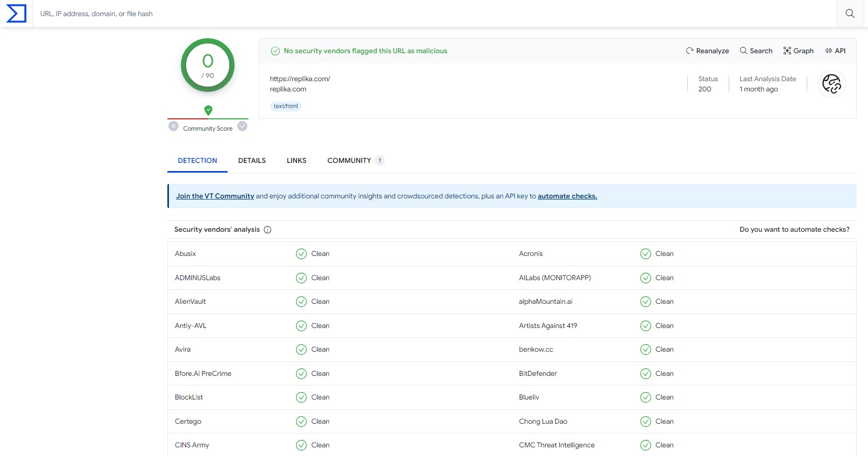The image size is (868, 456).
Task: Open the API option
Action: pyautogui.click(x=835, y=51)
